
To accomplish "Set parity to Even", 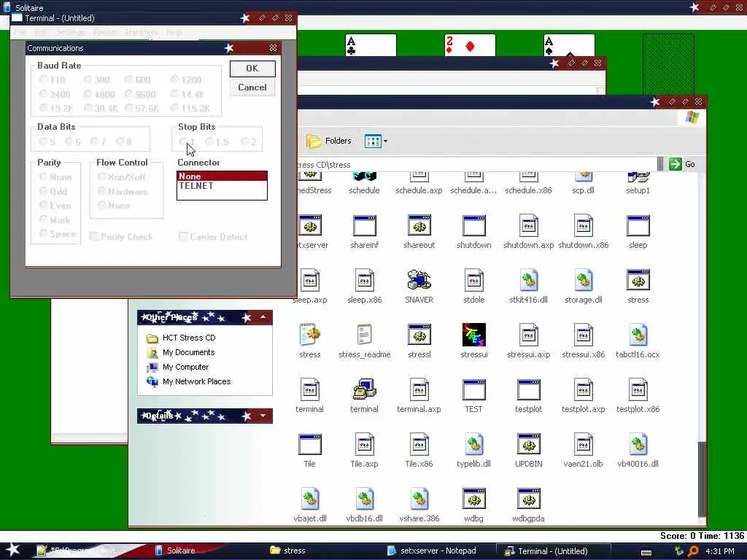I will click(x=55, y=205).
